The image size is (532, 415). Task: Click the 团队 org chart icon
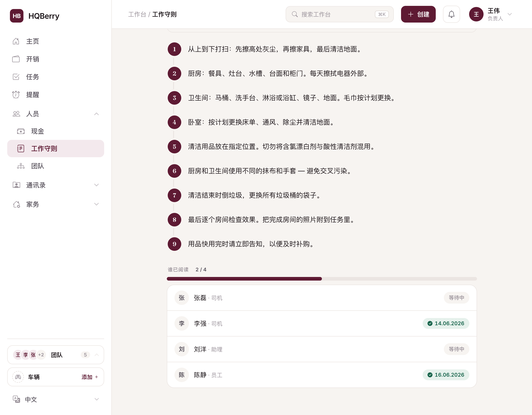pyautogui.click(x=21, y=166)
